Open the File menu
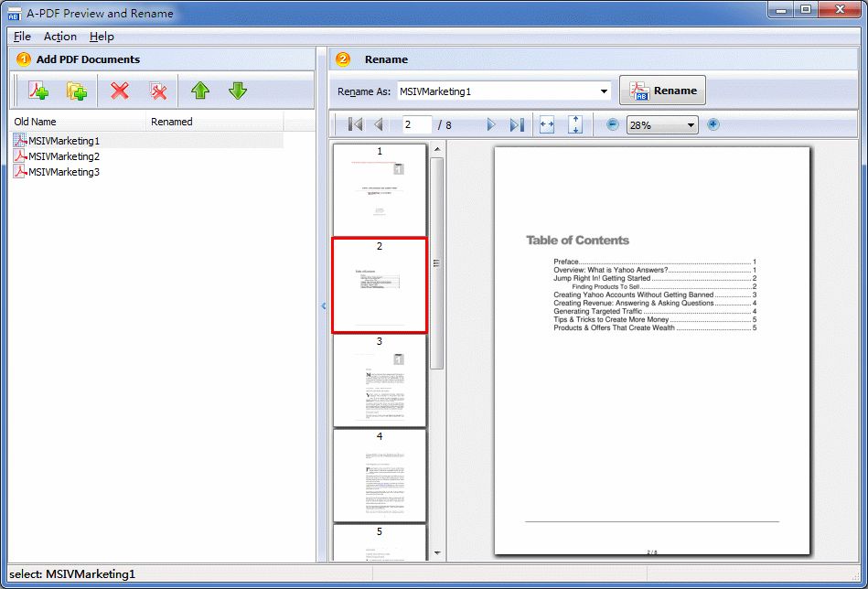The image size is (868, 589). coord(22,37)
